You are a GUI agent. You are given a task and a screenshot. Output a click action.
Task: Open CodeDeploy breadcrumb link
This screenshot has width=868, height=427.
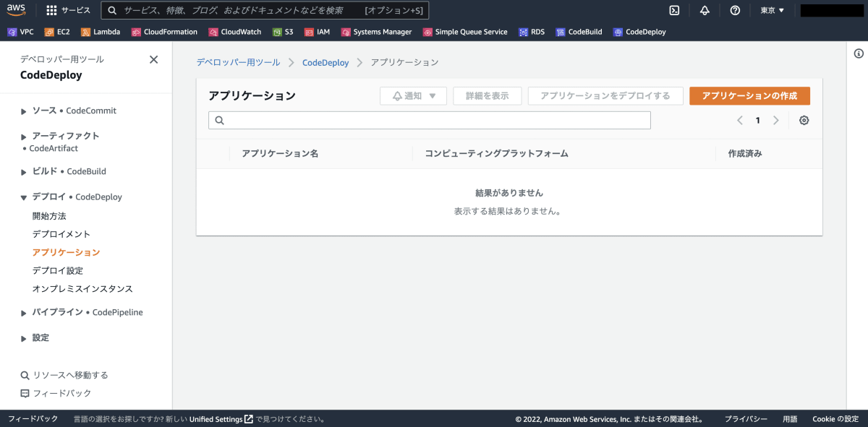click(325, 62)
